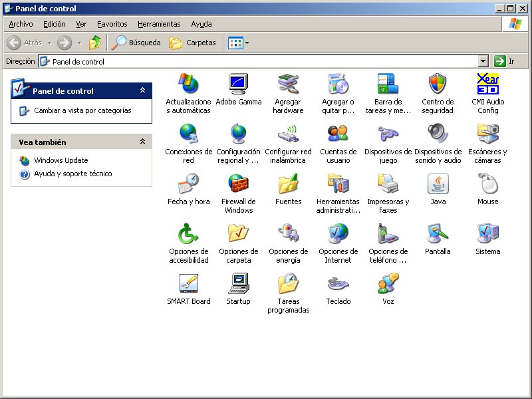Click Cambiar a vista por categorías link
Viewport: 532px width, 399px height.
point(82,110)
